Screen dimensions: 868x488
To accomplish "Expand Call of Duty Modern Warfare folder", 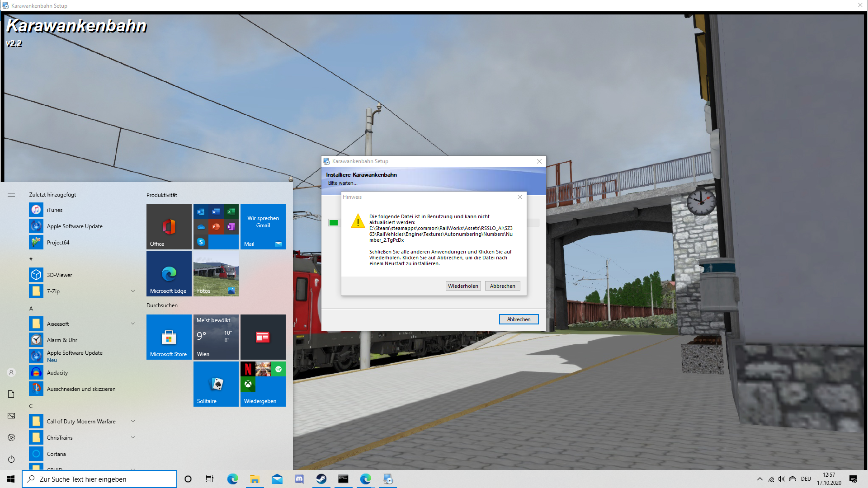I will click(133, 421).
